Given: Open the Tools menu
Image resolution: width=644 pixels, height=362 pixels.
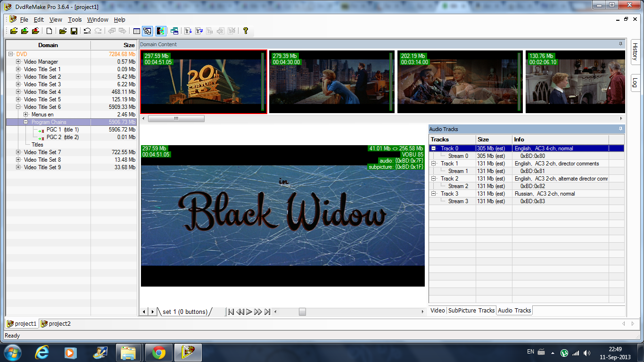Looking at the screenshot, I should pos(74,20).
